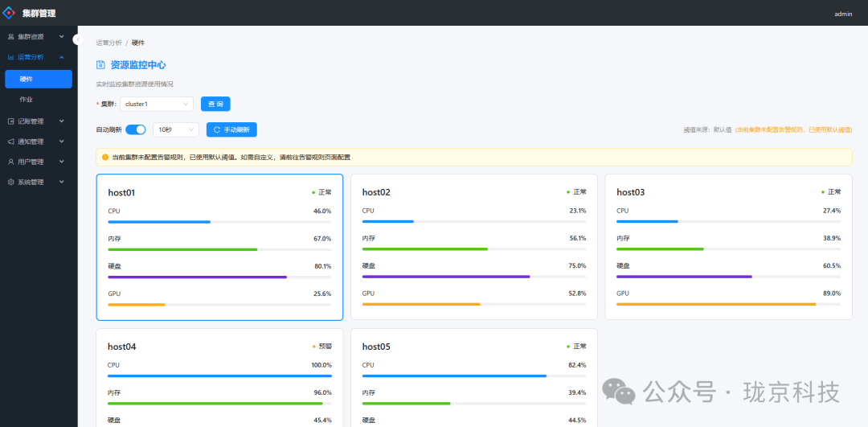The height and width of the screenshot is (427, 868).
Task: Click the 集群资源 sidebar icon
Action: [10, 36]
